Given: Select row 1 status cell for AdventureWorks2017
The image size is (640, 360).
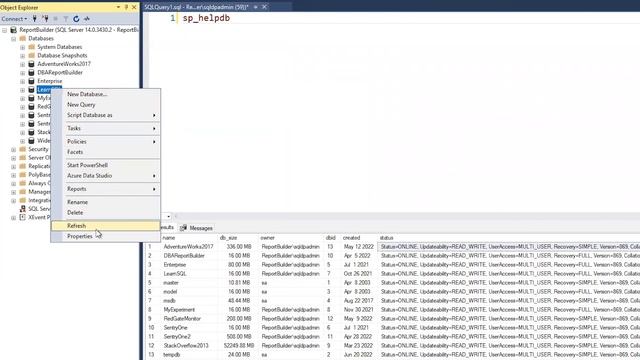Looking at the screenshot, I should (x=509, y=247).
